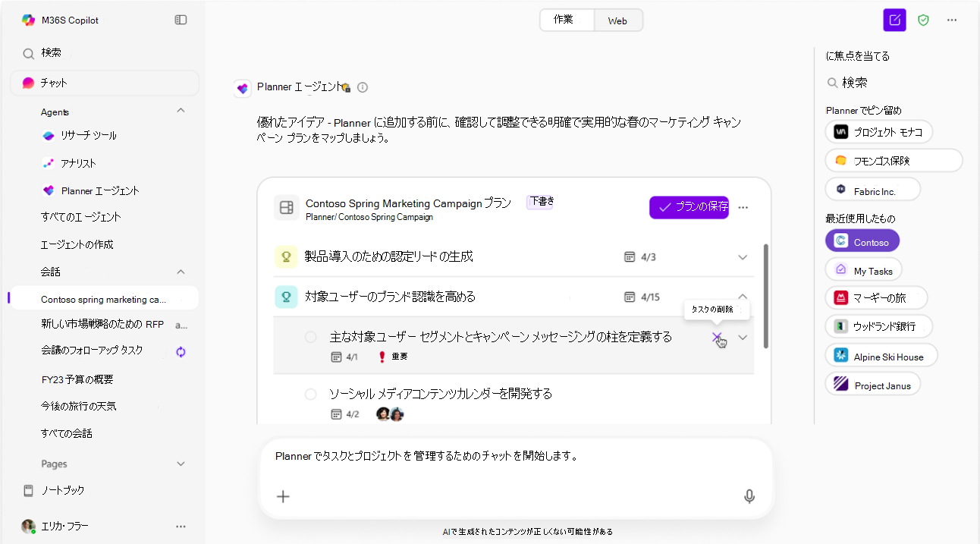This screenshot has height=544, width=980.
Task: Select My Tasks recent chip
Action: point(864,270)
